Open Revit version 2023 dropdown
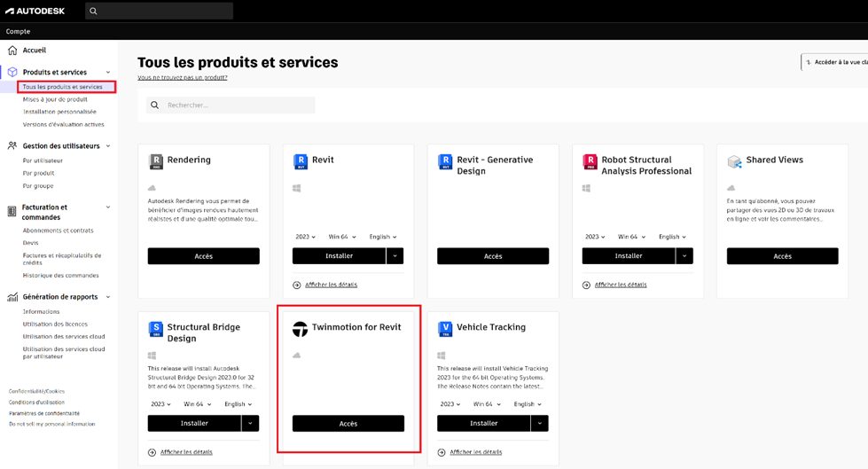 [305, 237]
